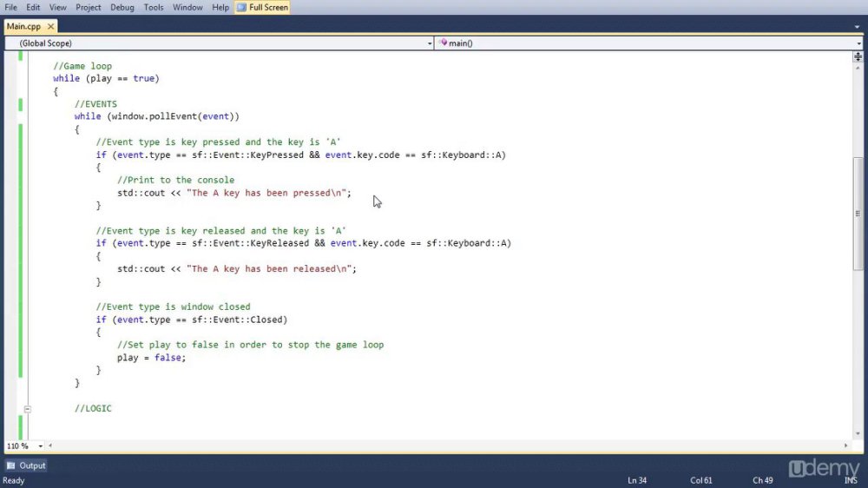The image size is (868, 488).
Task: Click the horizontal scrollbar right arrow
Action: point(845,445)
